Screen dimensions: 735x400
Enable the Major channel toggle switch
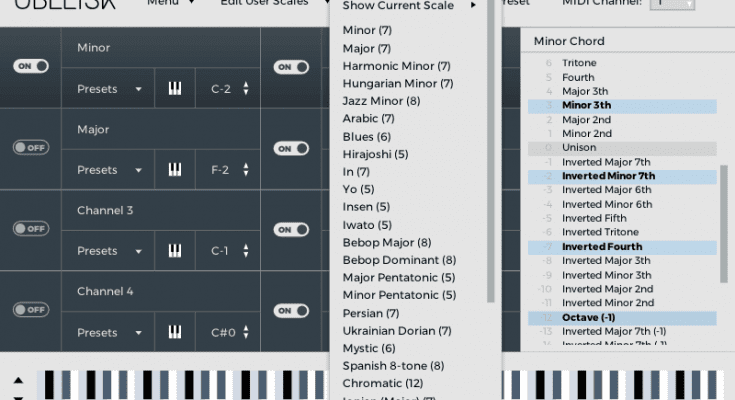[30, 147]
